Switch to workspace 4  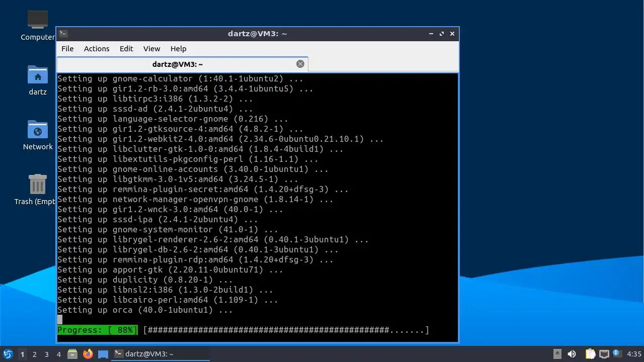pos(59,354)
